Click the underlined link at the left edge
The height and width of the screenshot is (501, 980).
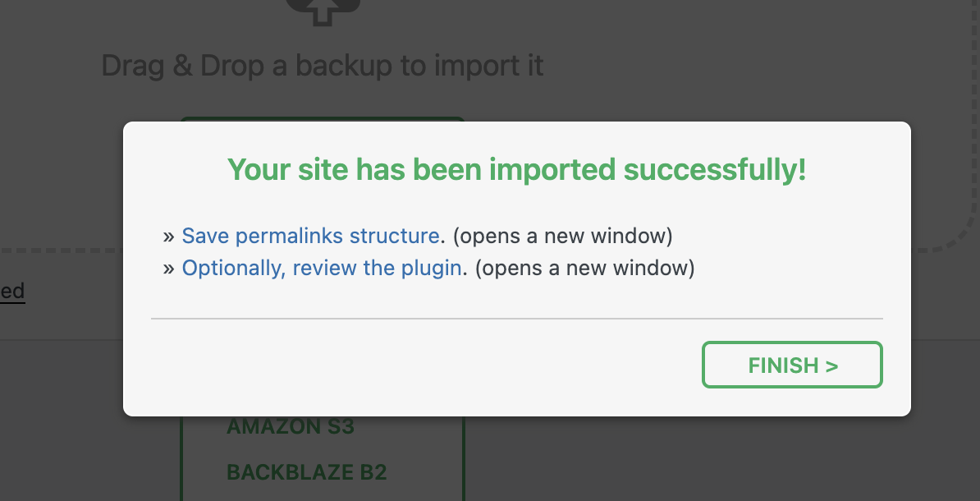pyautogui.click(x=12, y=291)
